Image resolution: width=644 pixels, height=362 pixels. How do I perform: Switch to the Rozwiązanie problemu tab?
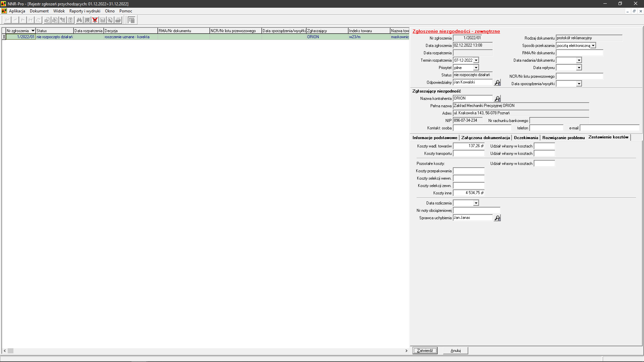click(563, 138)
